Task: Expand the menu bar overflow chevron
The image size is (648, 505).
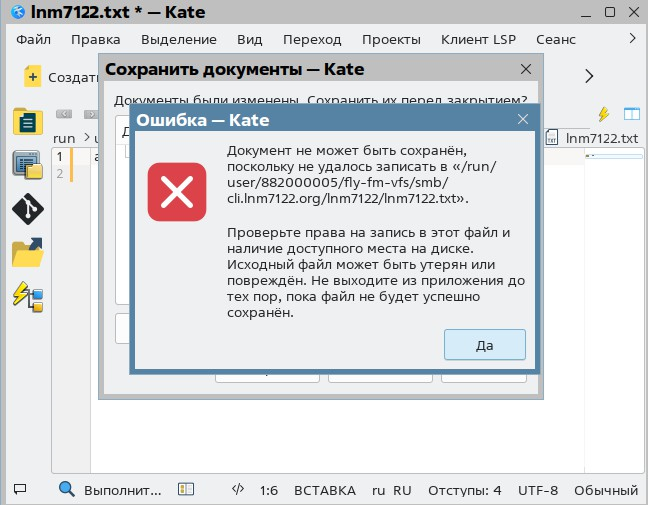Action: tap(632, 38)
